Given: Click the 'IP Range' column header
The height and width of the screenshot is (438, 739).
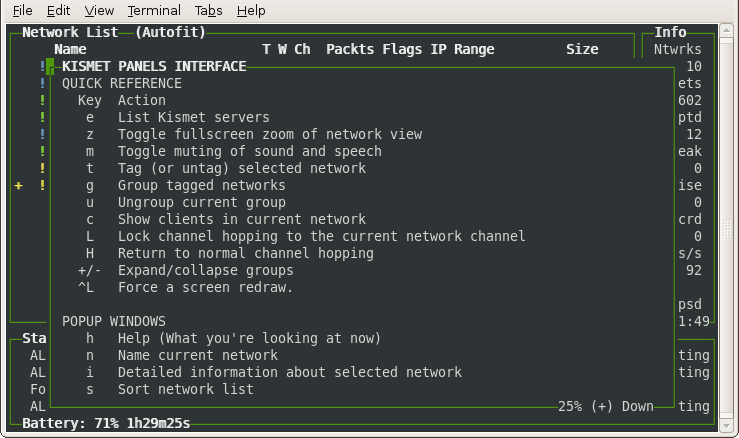Looking at the screenshot, I should (x=462, y=50).
